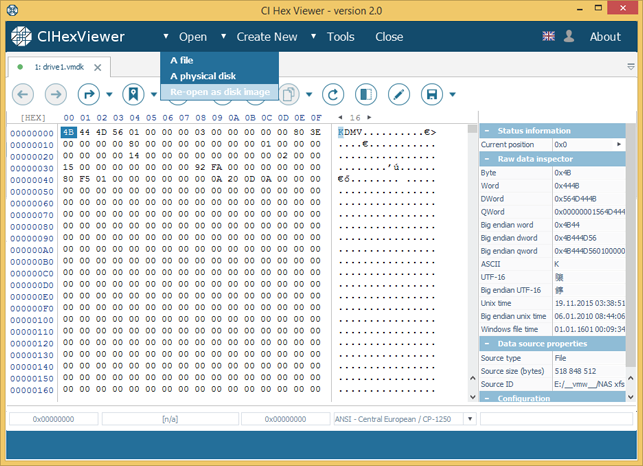The width and height of the screenshot is (643, 466).
Task: Click the user profile icon
Action: click(569, 36)
